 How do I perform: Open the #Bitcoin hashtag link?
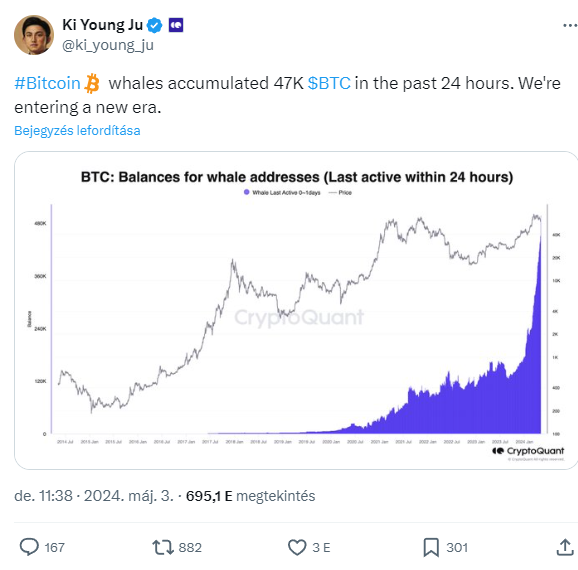click(x=47, y=83)
